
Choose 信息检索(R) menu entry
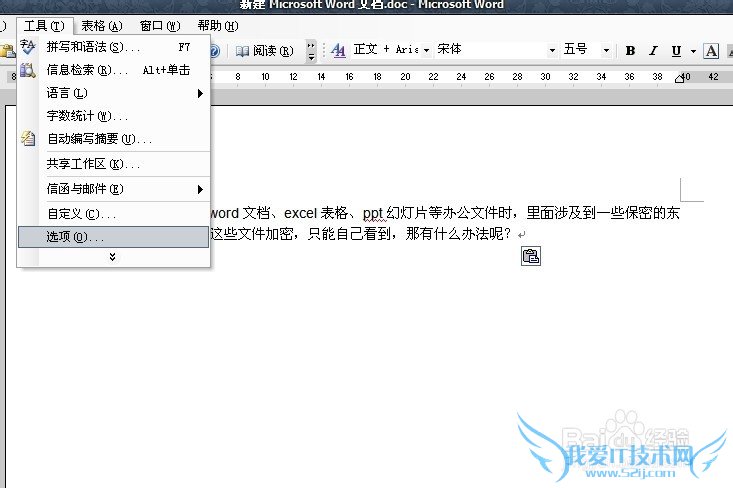(x=113, y=70)
